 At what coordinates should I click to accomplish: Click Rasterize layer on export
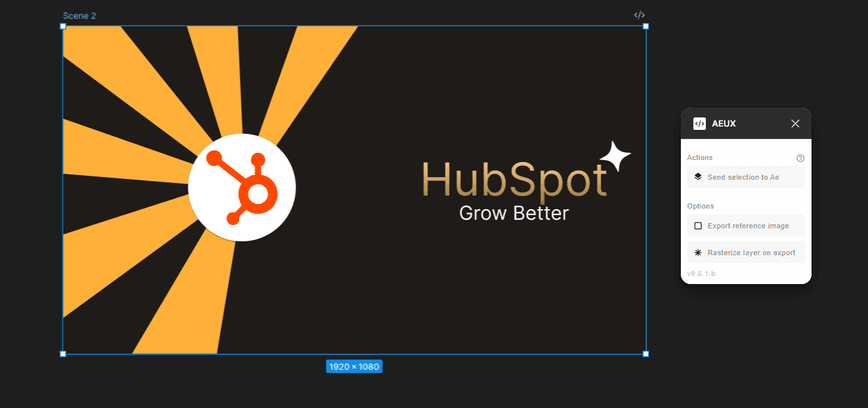(x=746, y=253)
